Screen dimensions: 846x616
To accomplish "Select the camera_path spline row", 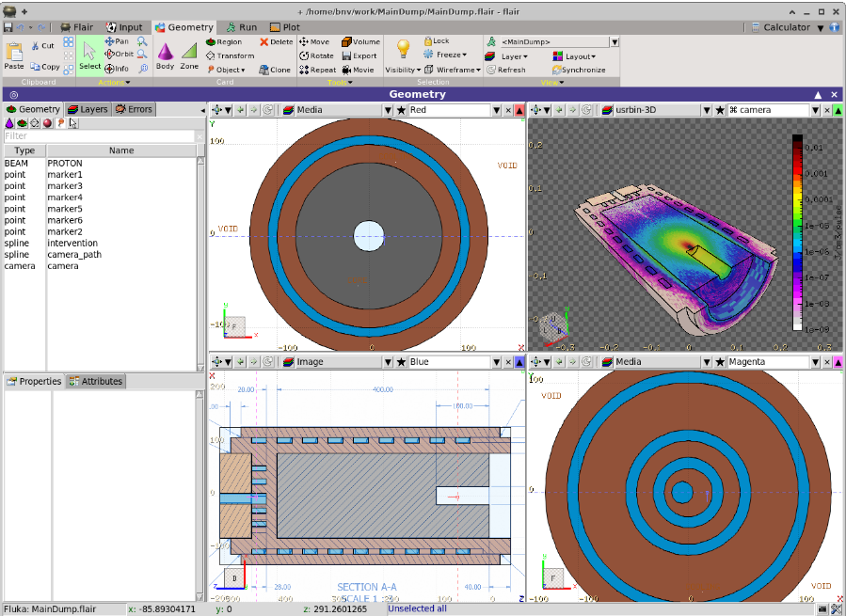I will click(101, 255).
